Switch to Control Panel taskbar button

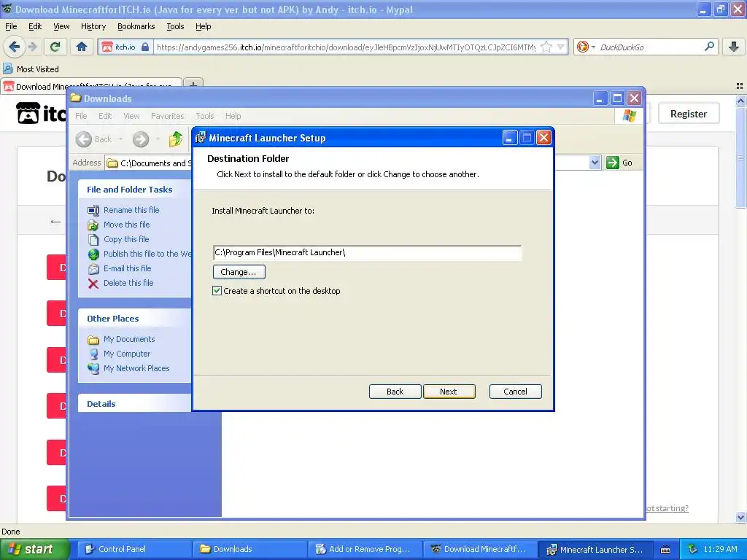click(x=134, y=549)
